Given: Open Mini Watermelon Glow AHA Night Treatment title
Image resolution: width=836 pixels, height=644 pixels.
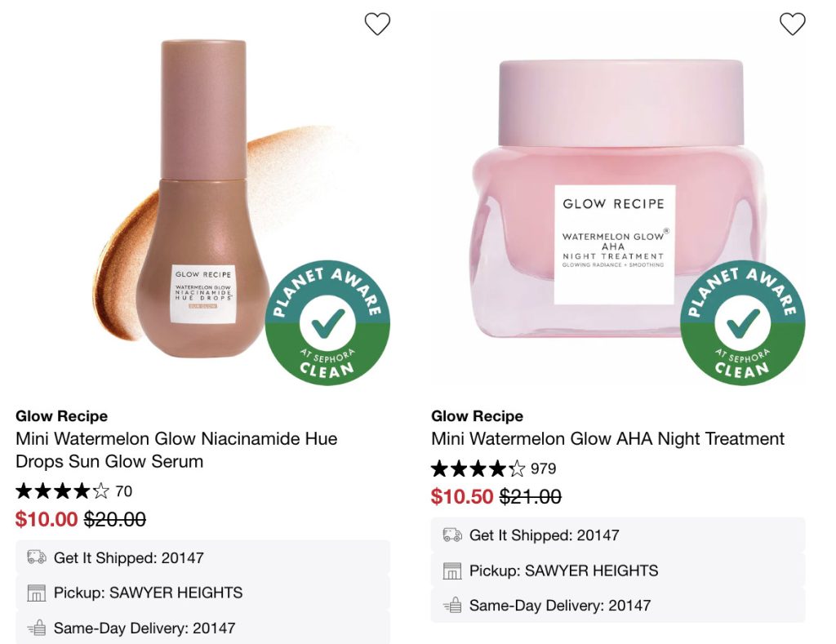Looking at the screenshot, I should [x=607, y=438].
